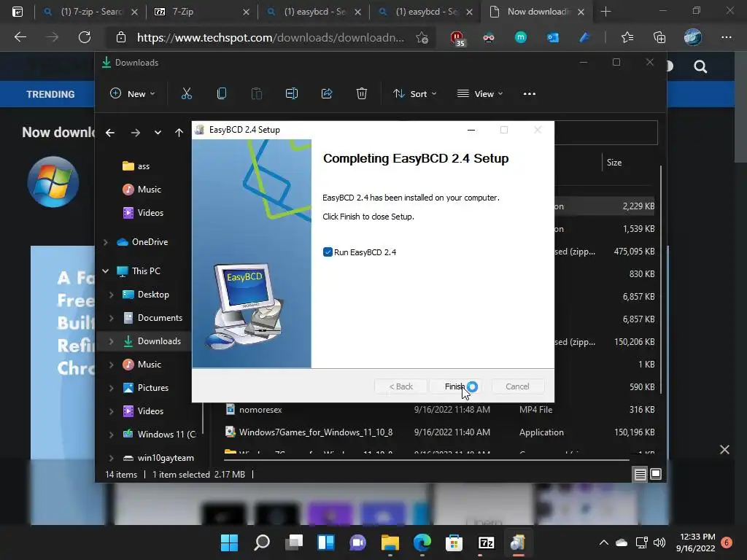This screenshot has height=560, width=747.
Task: Show hidden system tray icons
Action: click(603, 542)
